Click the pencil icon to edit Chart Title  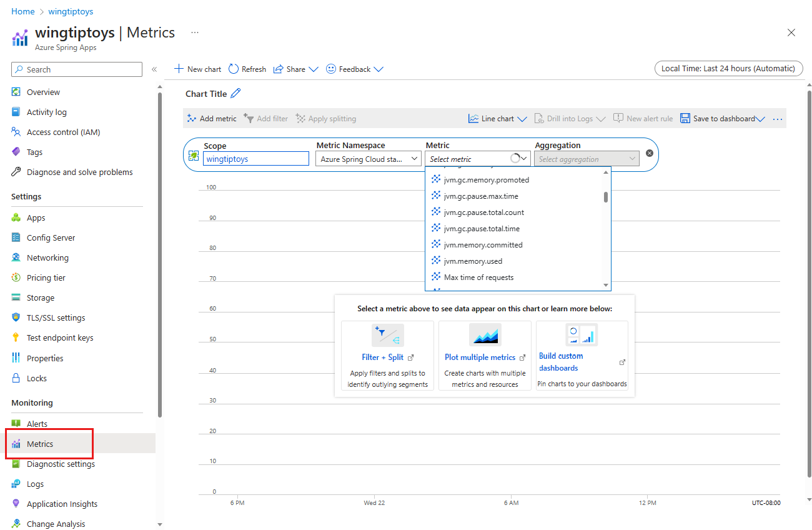click(x=235, y=94)
